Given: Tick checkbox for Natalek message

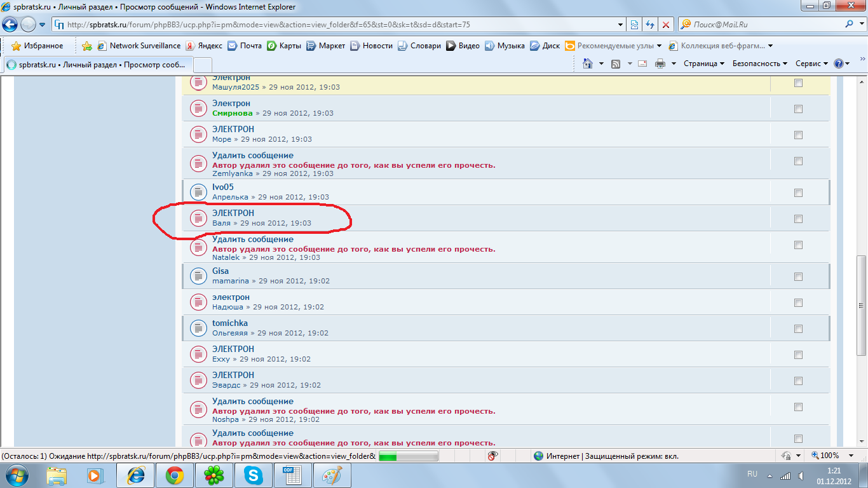Looking at the screenshot, I should point(798,245).
